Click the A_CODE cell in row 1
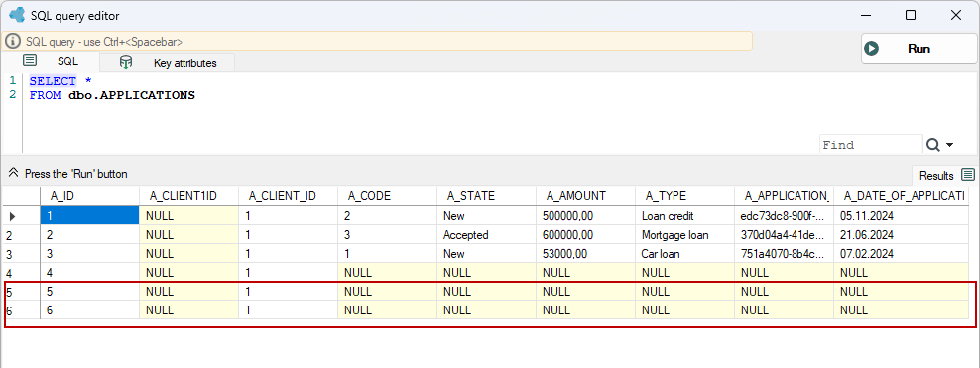The image size is (980, 368). 388,216
